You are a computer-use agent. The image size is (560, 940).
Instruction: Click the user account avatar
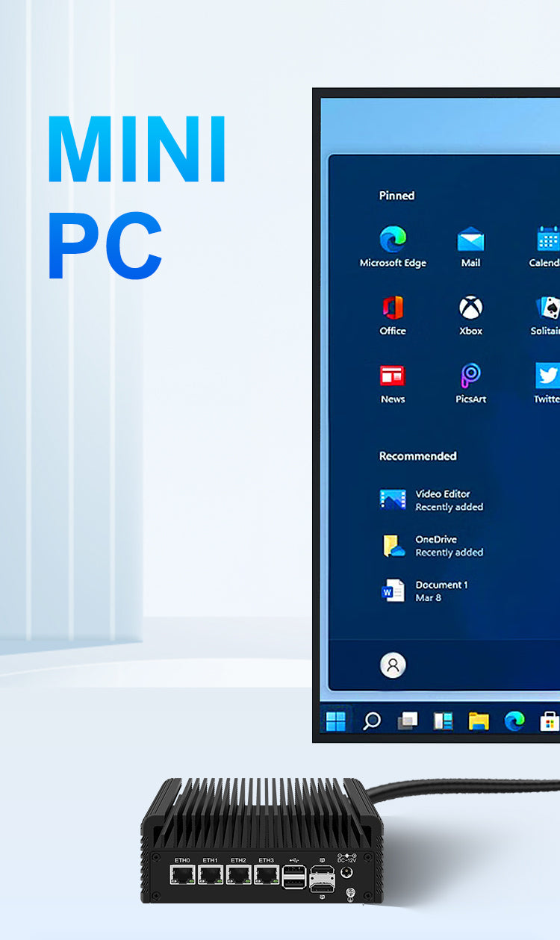(393, 664)
